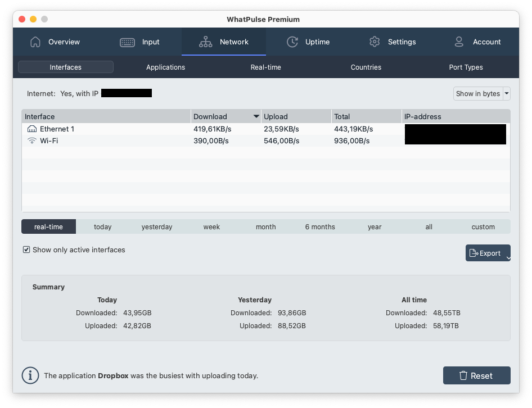The height and width of the screenshot is (408, 532).
Task: Click the Export button
Action: (x=485, y=253)
